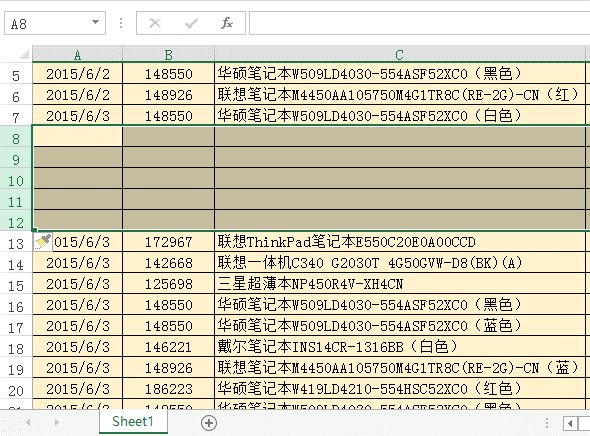This screenshot has height=436, width=590.
Task: Click date cell 2015/6/3 in row 7
Action: [x=78, y=115]
